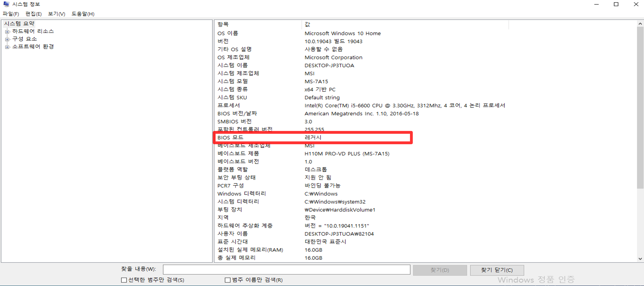
Task: Open the 보기(V) menu
Action: pos(56,14)
